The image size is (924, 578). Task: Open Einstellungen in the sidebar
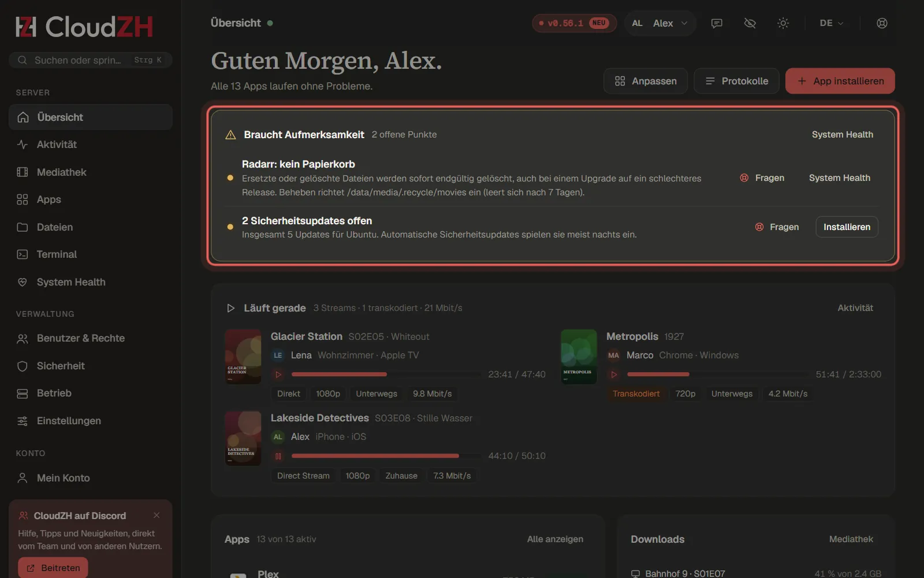[91, 421]
